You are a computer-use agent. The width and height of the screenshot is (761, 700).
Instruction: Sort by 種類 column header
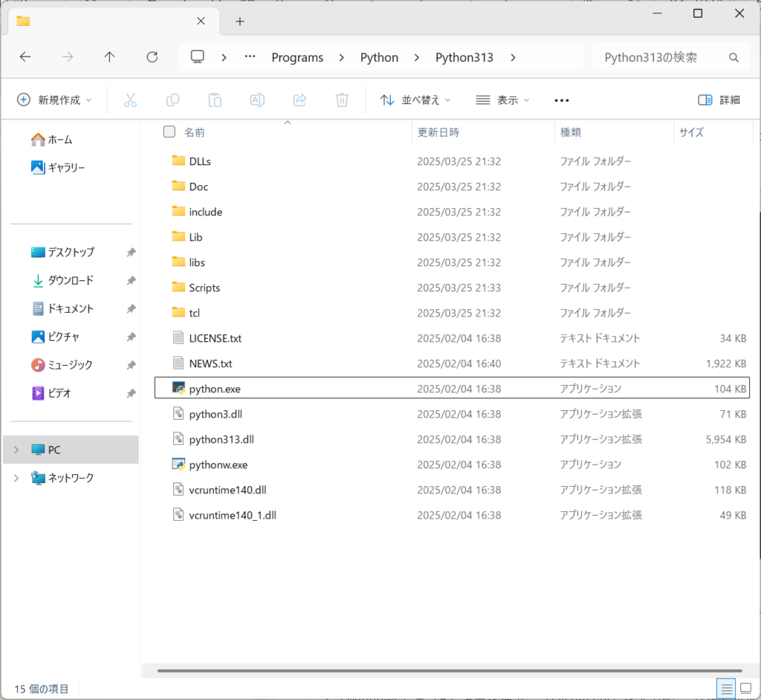click(x=571, y=132)
